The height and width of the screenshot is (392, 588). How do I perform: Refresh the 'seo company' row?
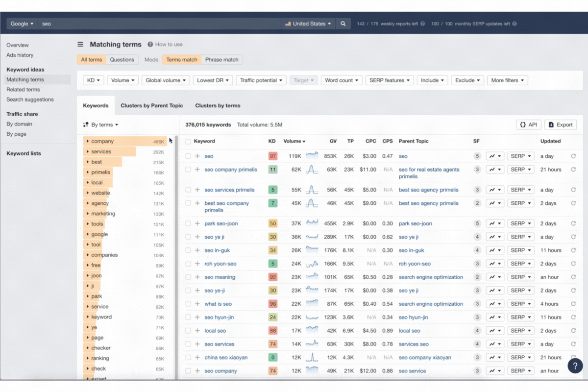point(573,371)
